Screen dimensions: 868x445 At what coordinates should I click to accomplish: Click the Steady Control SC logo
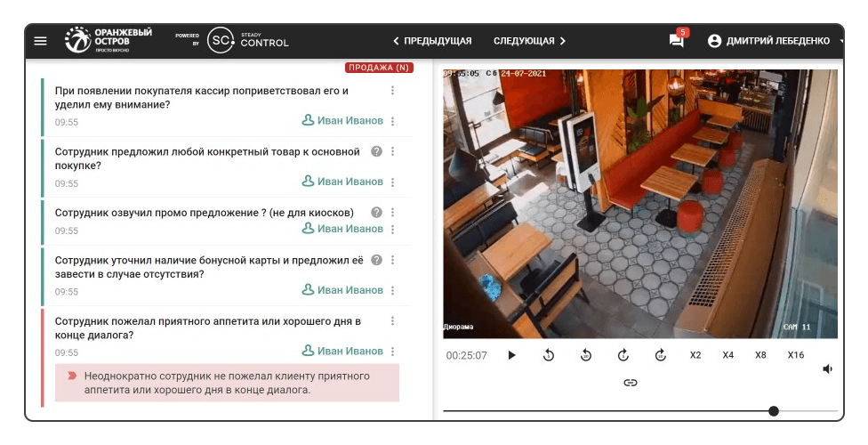click(247, 40)
